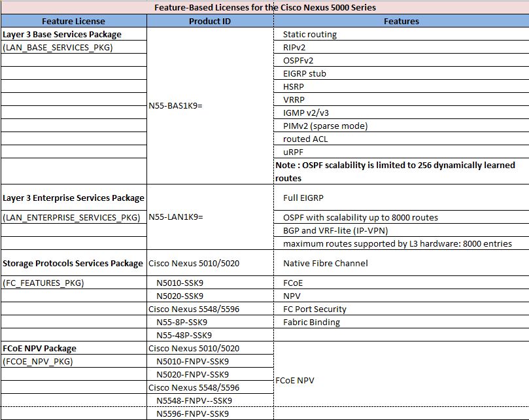Select the 'N5548-FNPV--SSK9' product ID
The width and height of the screenshot is (529, 420).
click(210, 400)
